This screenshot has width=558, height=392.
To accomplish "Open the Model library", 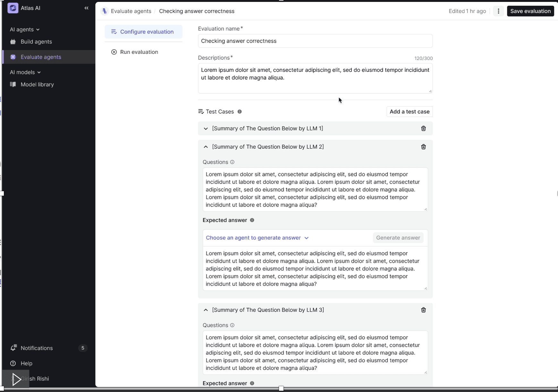I will (37, 84).
